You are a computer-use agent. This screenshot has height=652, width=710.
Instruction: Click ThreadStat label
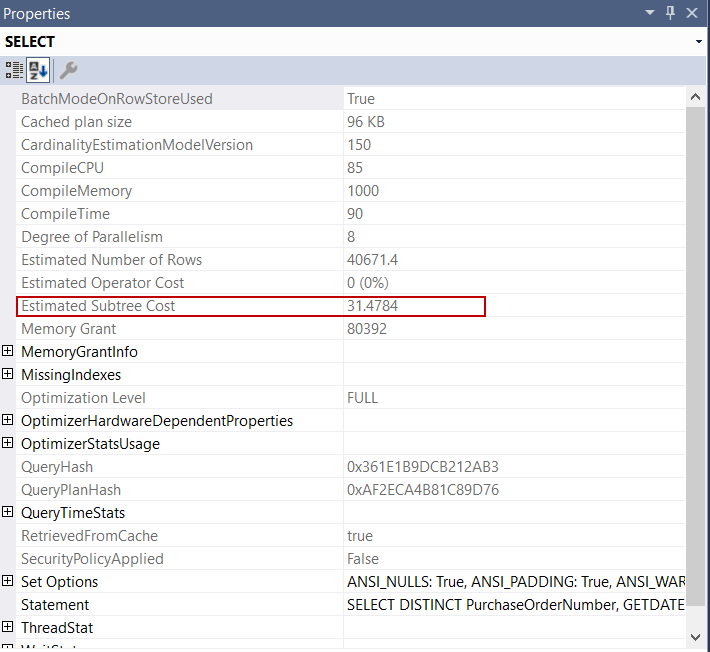(57, 628)
